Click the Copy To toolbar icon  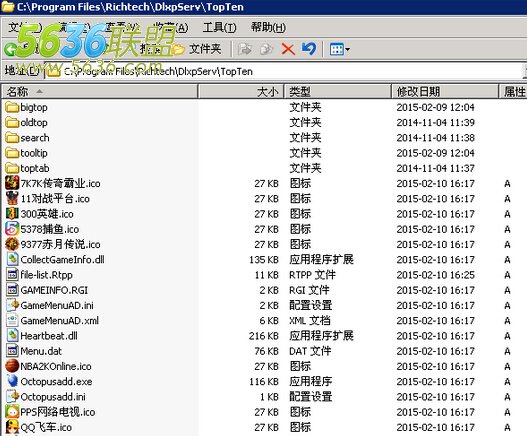[266, 49]
